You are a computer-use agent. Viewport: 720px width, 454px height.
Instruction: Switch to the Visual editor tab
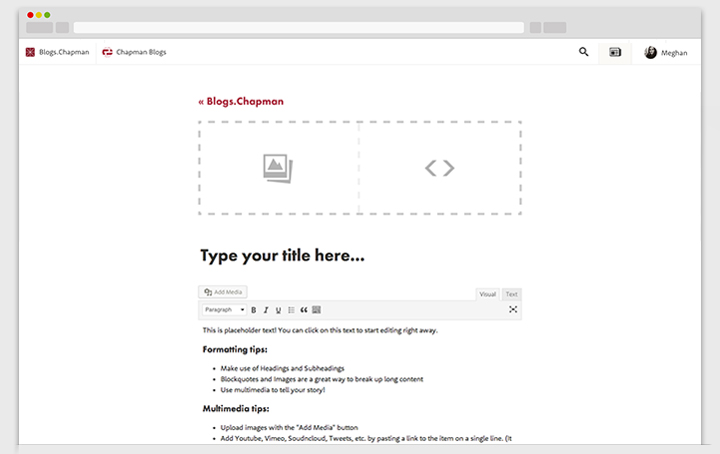click(x=488, y=294)
